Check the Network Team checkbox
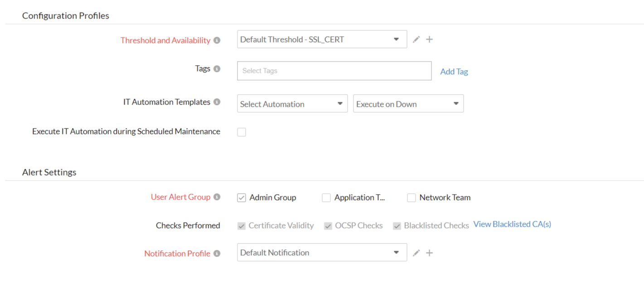 pyautogui.click(x=412, y=198)
